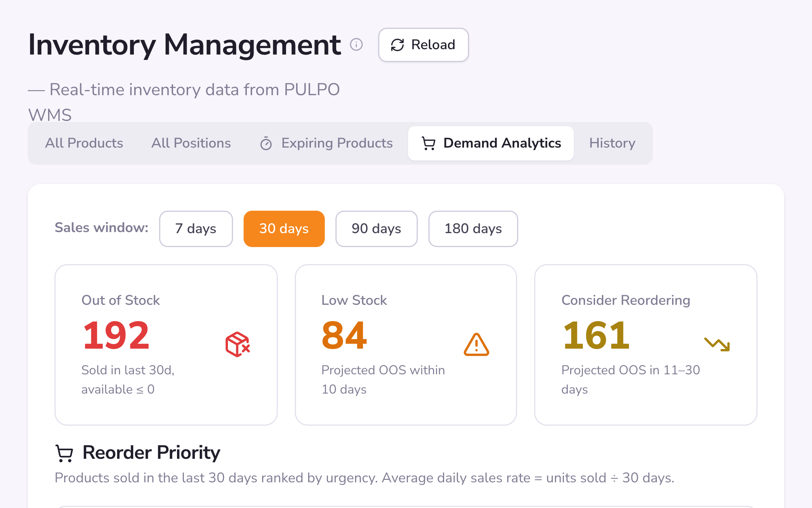
Task: Set sales window to 7 days
Action: (x=196, y=229)
